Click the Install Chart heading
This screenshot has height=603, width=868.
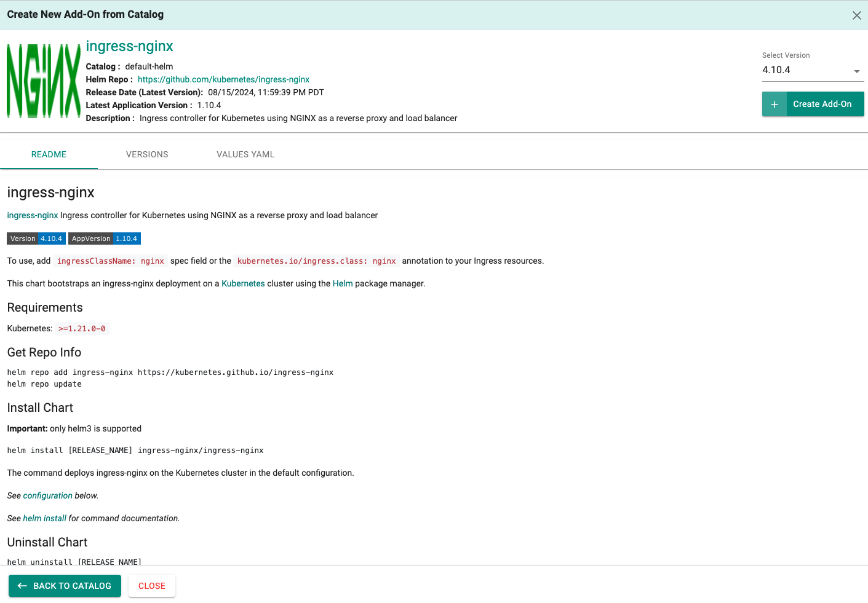(40, 408)
